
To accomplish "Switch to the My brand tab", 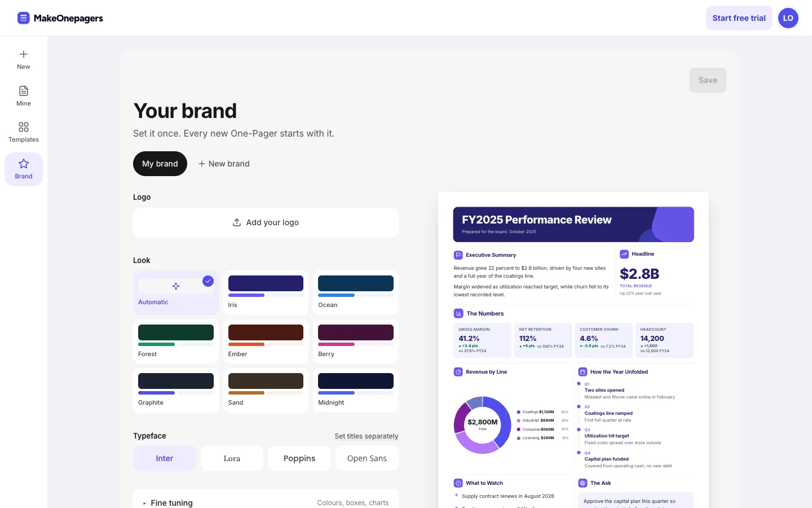I will (160, 164).
